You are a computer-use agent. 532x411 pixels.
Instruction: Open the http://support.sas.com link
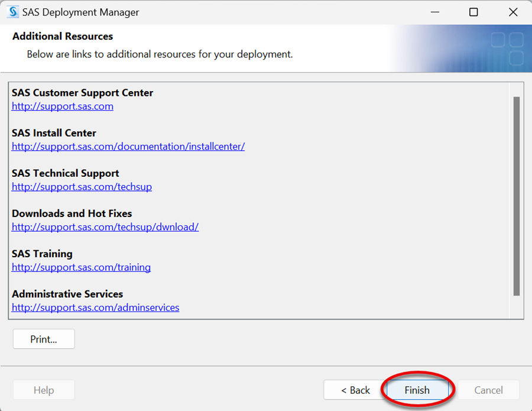point(63,106)
